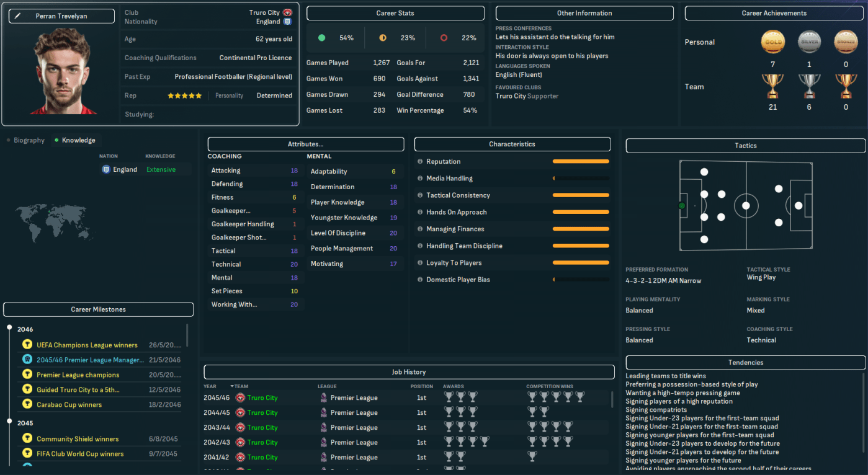The image size is (868, 475).
Task: Click the Domestic Player Bias info icon
Action: pos(420,280)
